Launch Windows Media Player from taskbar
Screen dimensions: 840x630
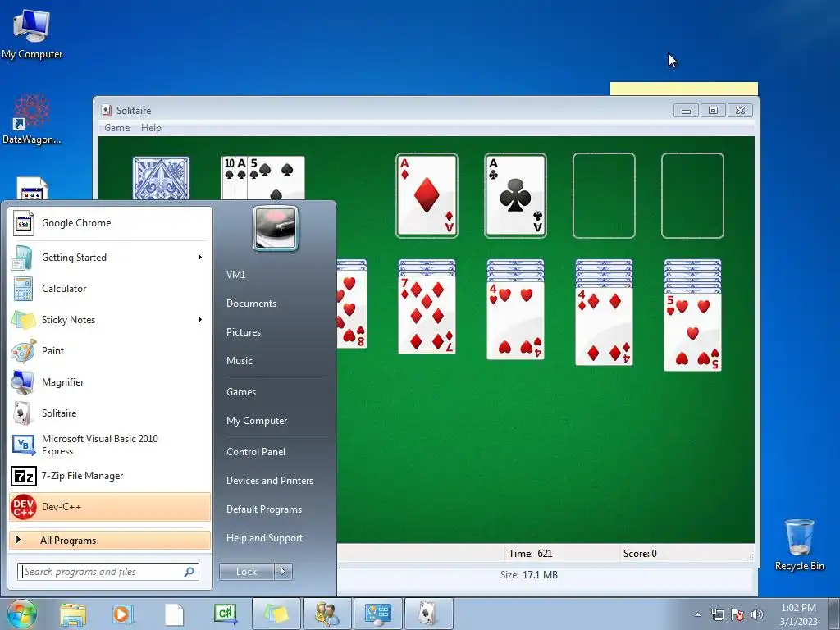(123, 614)
